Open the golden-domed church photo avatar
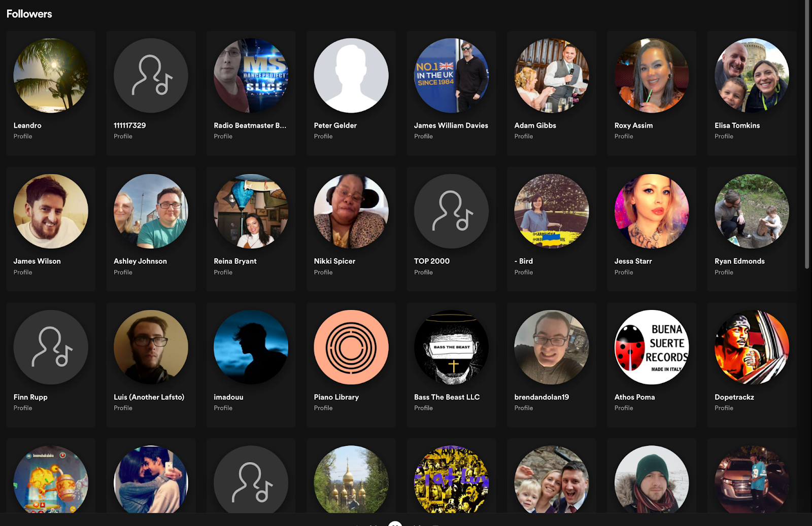This screenshot has width=812, height=526. point(351,479)
